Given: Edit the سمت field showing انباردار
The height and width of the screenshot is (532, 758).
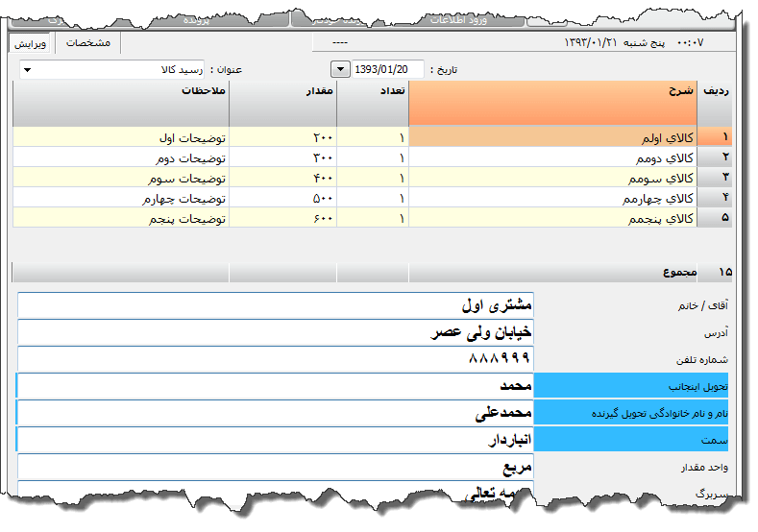Looking at the screenshot, I should (275, 440).
